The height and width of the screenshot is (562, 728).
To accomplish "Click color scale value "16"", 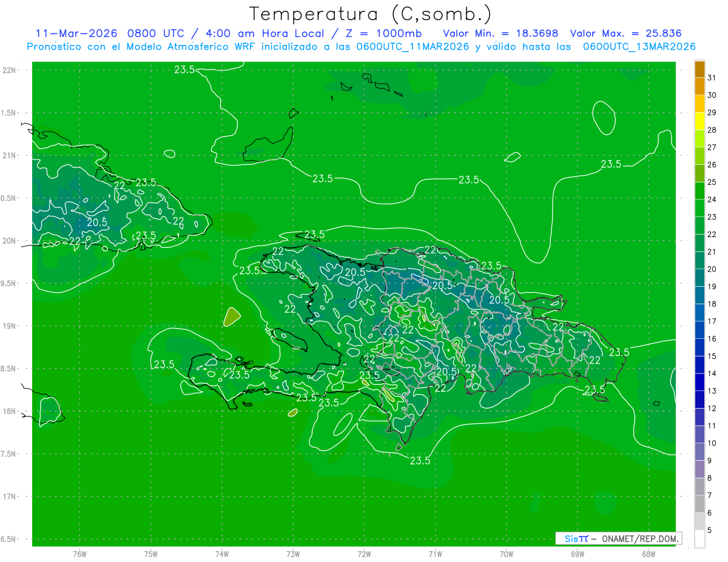I will tap(712, 338).
